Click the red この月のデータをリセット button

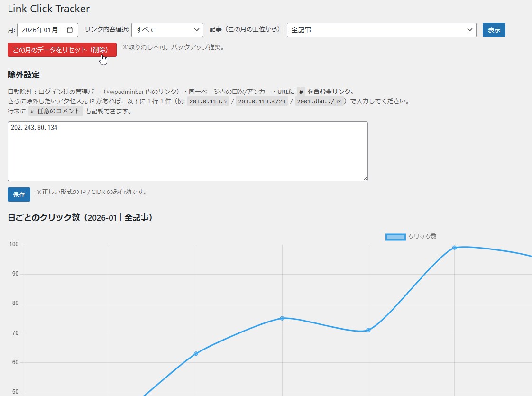pos(62,50)
